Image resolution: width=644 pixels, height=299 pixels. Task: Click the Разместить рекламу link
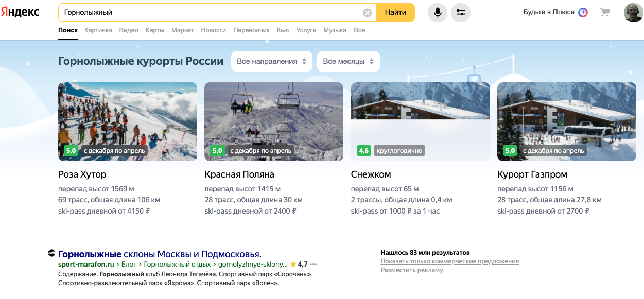(x=412, y=270)
